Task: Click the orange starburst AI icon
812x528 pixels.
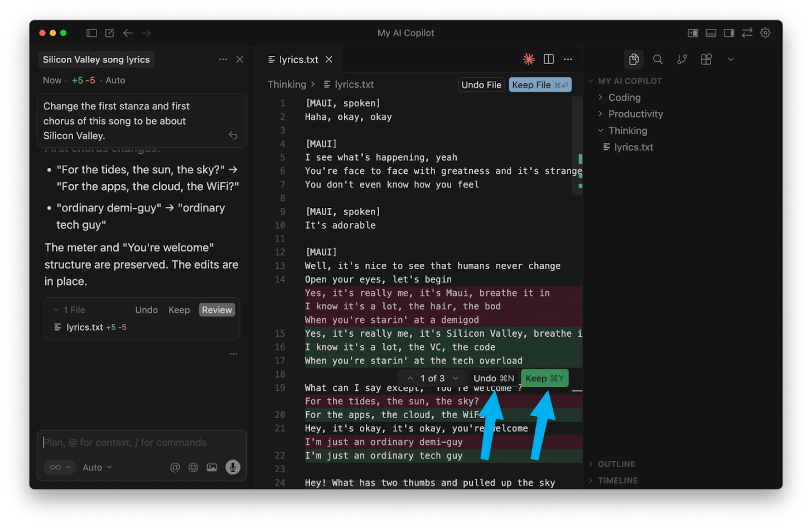Action: point(528,59)
